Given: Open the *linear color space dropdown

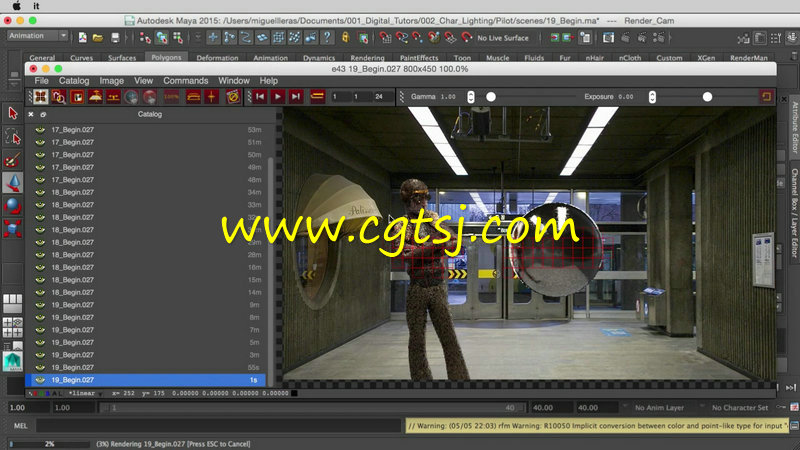Looking at the screenshot, I should click(x=85, y=393).
